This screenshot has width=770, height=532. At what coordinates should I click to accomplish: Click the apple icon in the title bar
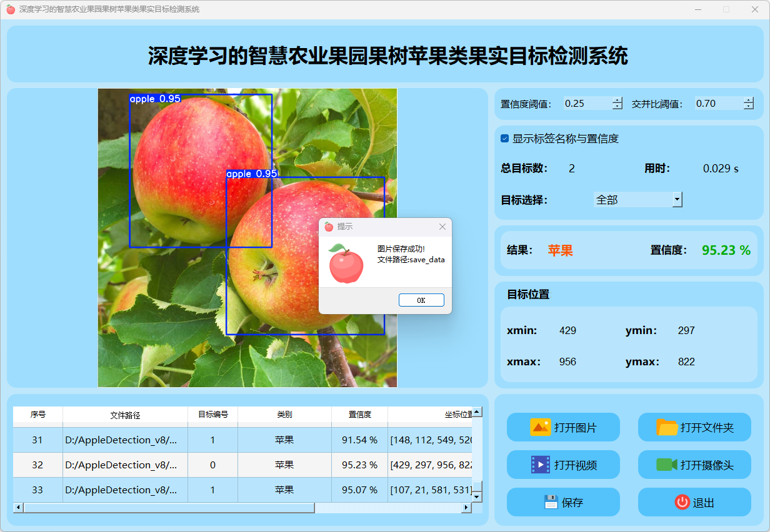click(x=11, y=9)
